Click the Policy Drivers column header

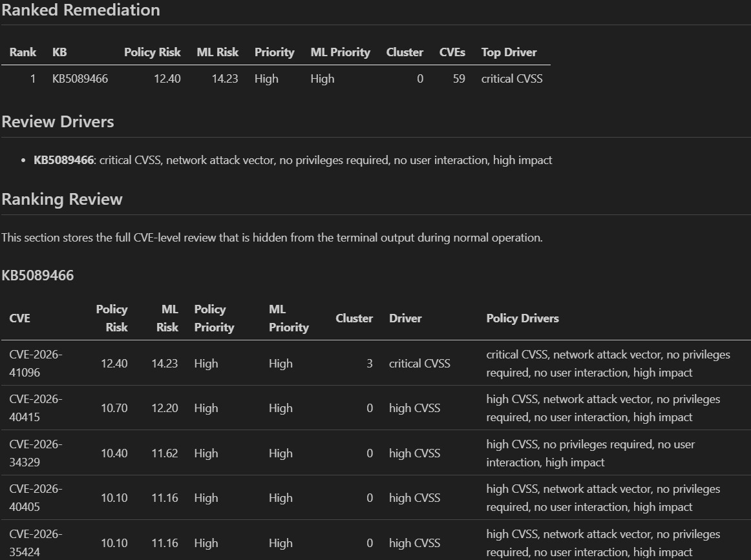coord(523,318)
